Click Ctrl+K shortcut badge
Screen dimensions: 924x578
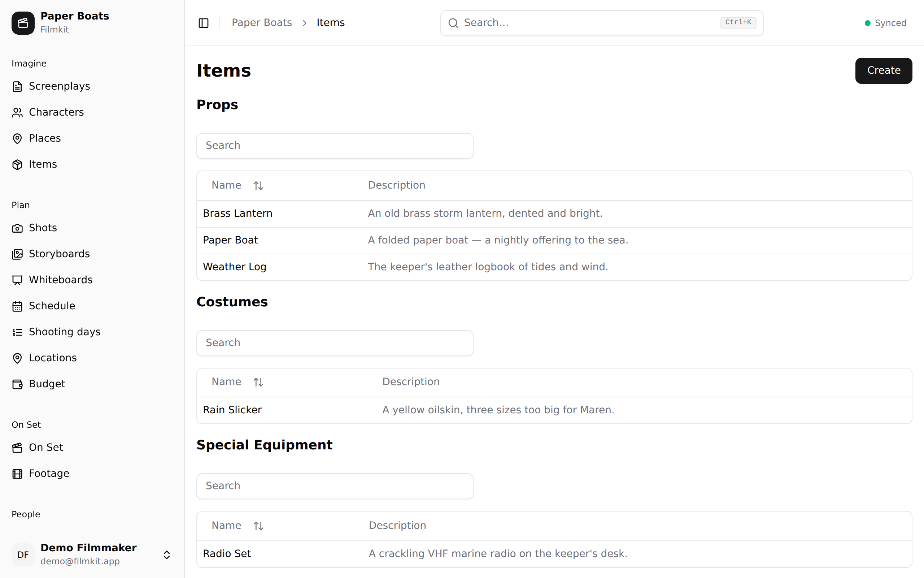point(738,22)
